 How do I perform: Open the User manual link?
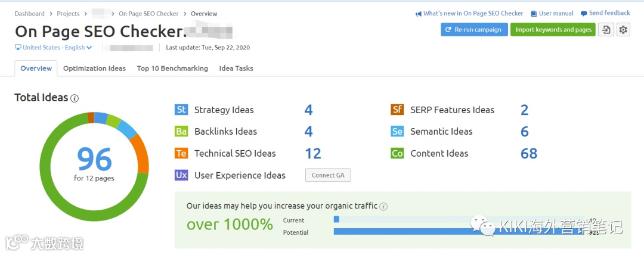point(556,13)
